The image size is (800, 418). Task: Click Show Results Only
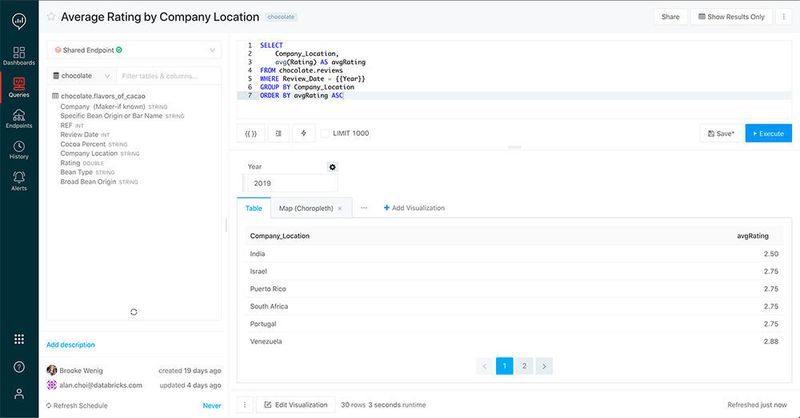coord(731,17)
